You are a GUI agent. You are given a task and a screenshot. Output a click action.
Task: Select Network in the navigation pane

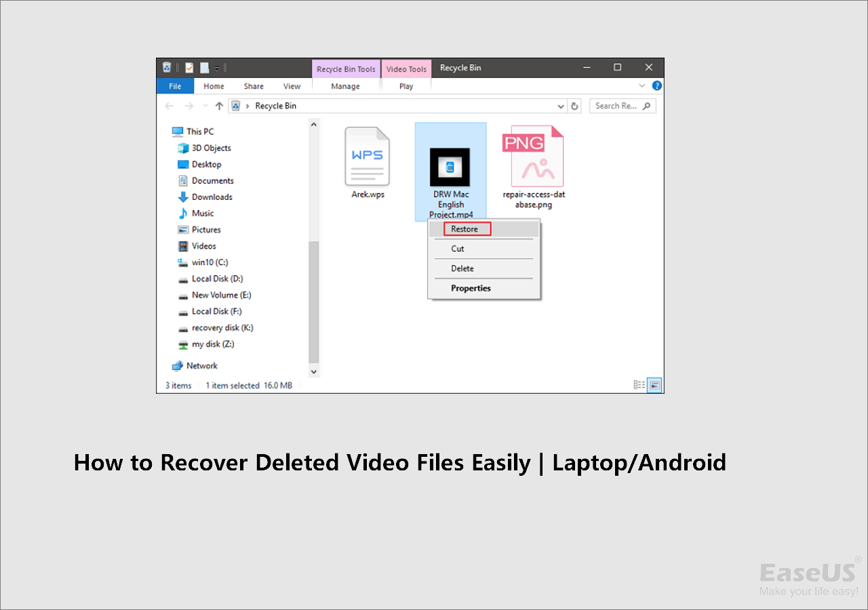pyautogui.click(x=195, y=365)
